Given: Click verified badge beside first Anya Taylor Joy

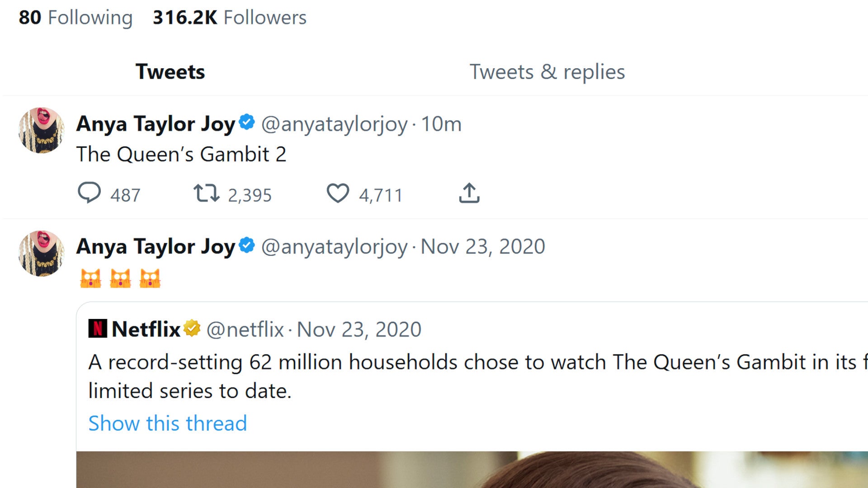Looking at the screenshot, I should (247, 122).
